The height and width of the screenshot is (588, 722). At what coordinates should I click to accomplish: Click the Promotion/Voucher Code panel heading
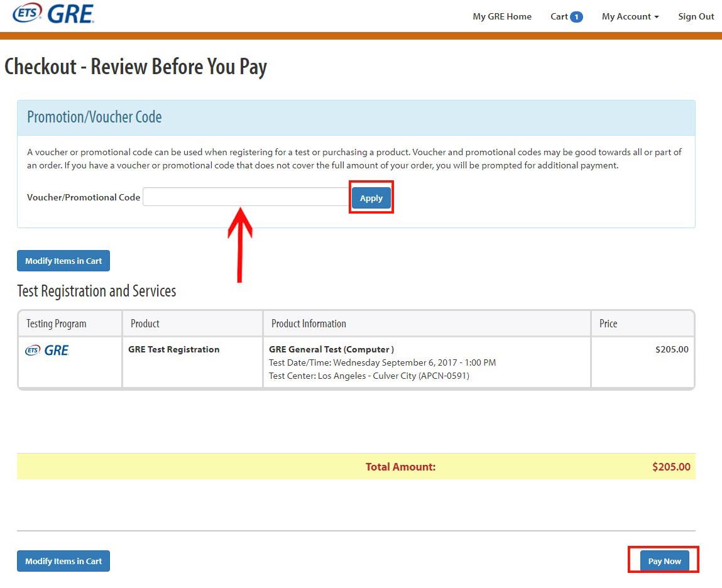pos(94,117)
